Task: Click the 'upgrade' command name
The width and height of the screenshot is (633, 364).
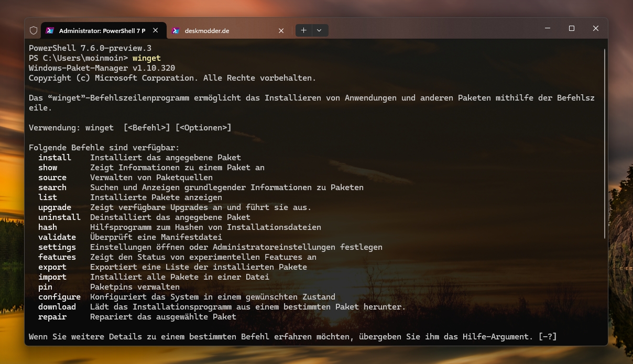Action: click(x=54, y=207)
